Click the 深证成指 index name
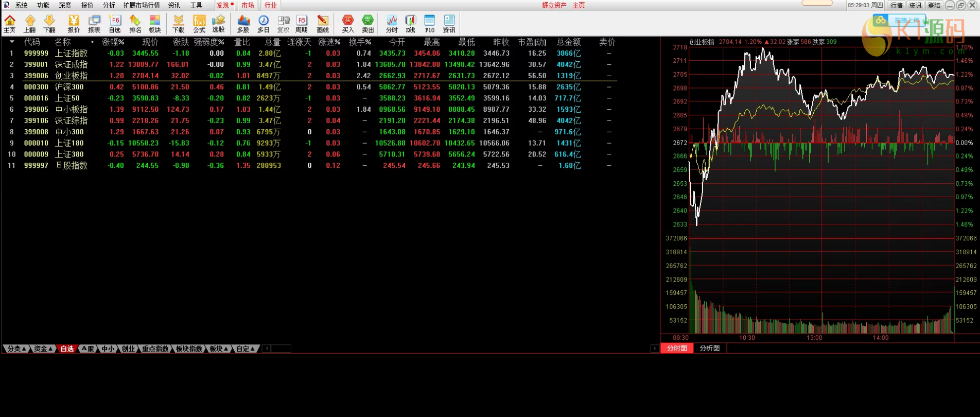The width and height of the screenshot is (980, 417). (72, 64)
